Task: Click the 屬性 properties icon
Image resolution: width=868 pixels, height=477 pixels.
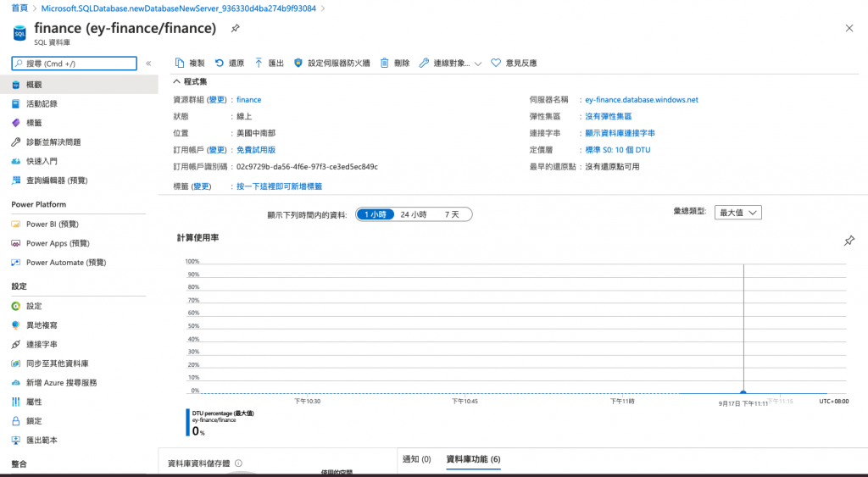Action: pyautogui.click(x=16, y=402)
